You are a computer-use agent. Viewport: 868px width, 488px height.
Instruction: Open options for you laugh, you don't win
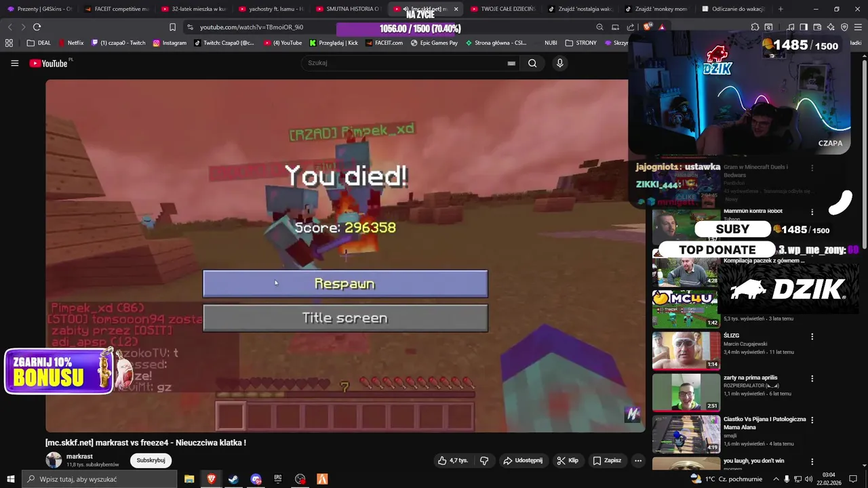pos(812,462)
